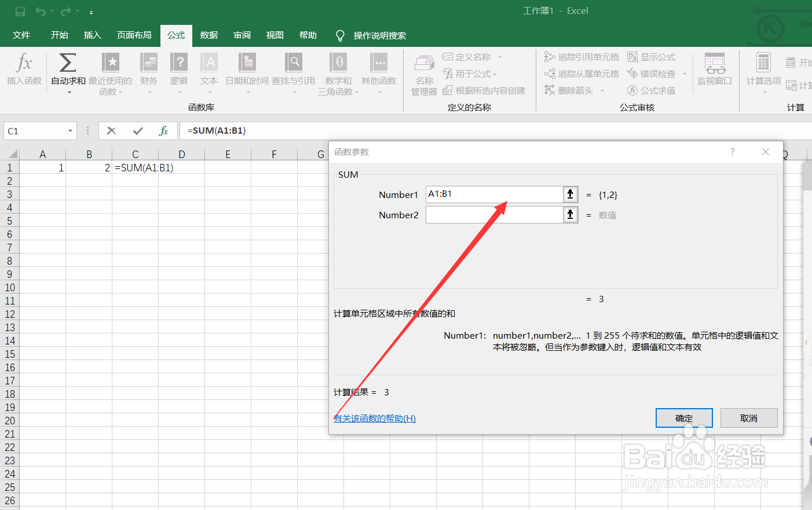Open the Watch Window (监视窗口)
The width and height of the screenshot is (812, 510).
pos(714,68)
